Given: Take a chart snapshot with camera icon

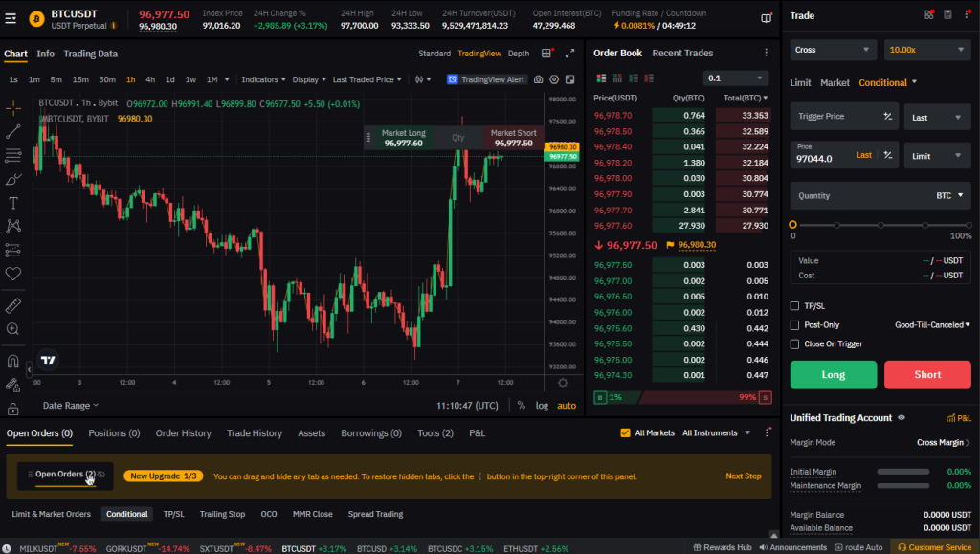Looking at the screenshot, I should [x=539, y=79].
